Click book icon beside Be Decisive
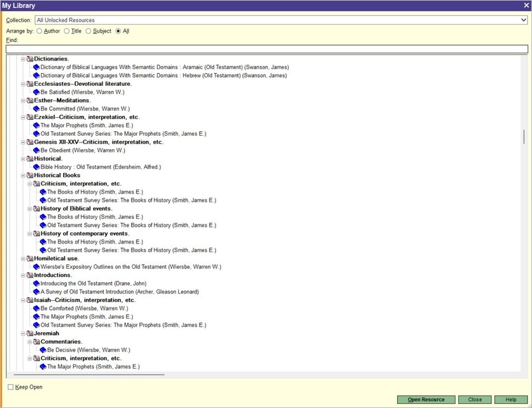Image resolution: width=532 pixels, height=408 pixels. (x=43, y=350)
